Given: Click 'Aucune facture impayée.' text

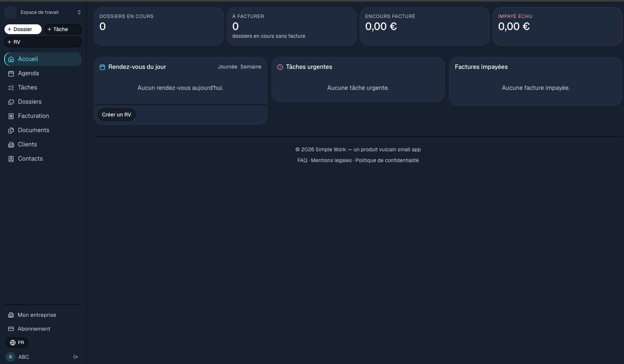Looking at the screenshot, I should coord(536,88).
